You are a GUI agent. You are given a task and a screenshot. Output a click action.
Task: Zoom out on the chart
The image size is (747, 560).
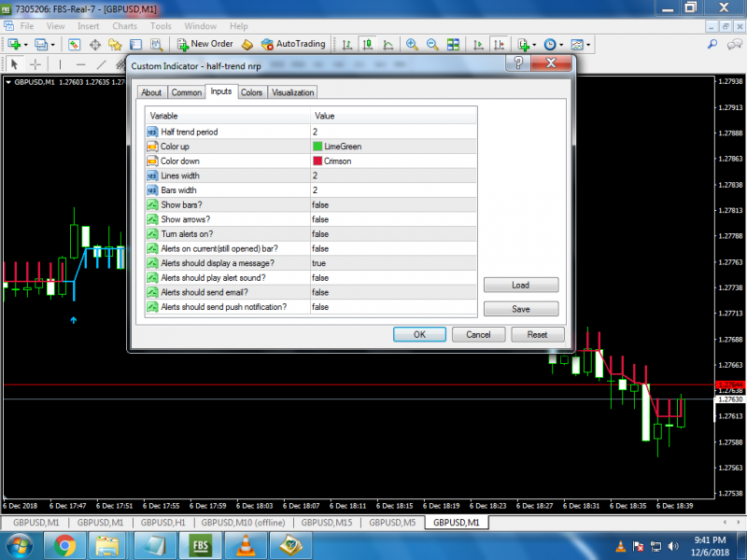pos(432,45)
